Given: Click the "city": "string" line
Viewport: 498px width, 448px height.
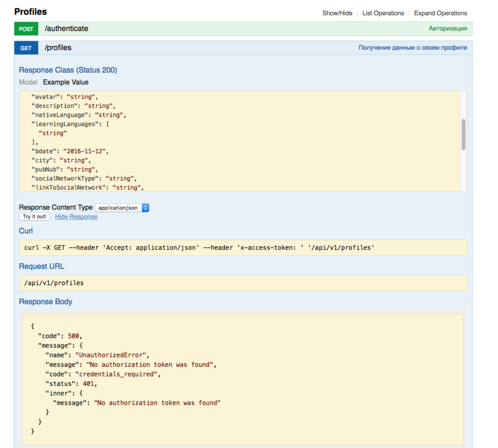Looking at the screenshot, I should [61, 160].
